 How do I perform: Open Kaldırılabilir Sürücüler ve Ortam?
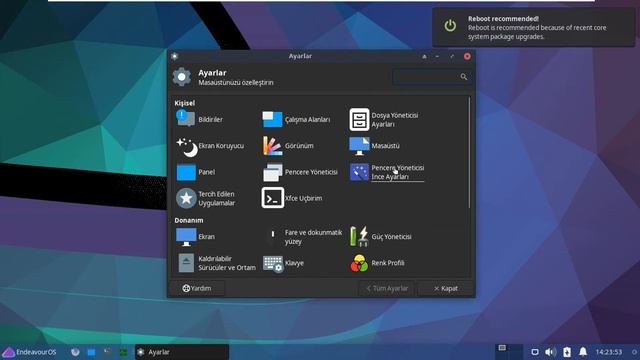216,263
